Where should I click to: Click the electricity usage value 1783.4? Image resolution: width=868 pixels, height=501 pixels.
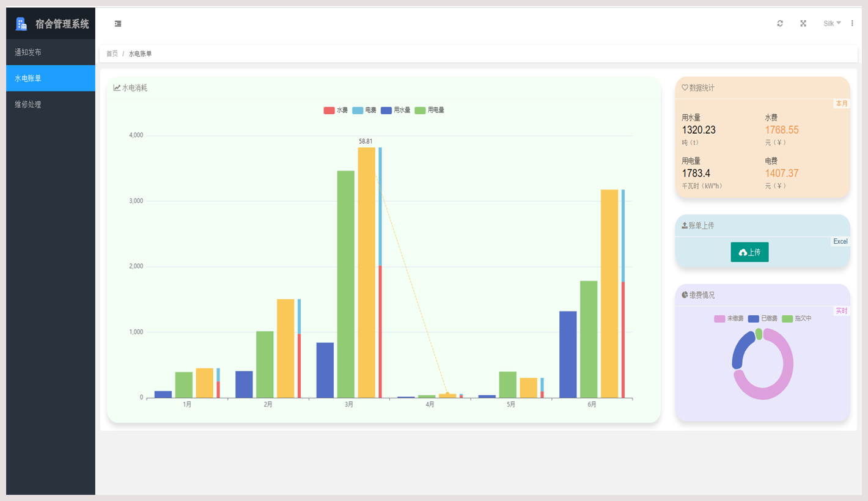[696, 174]
